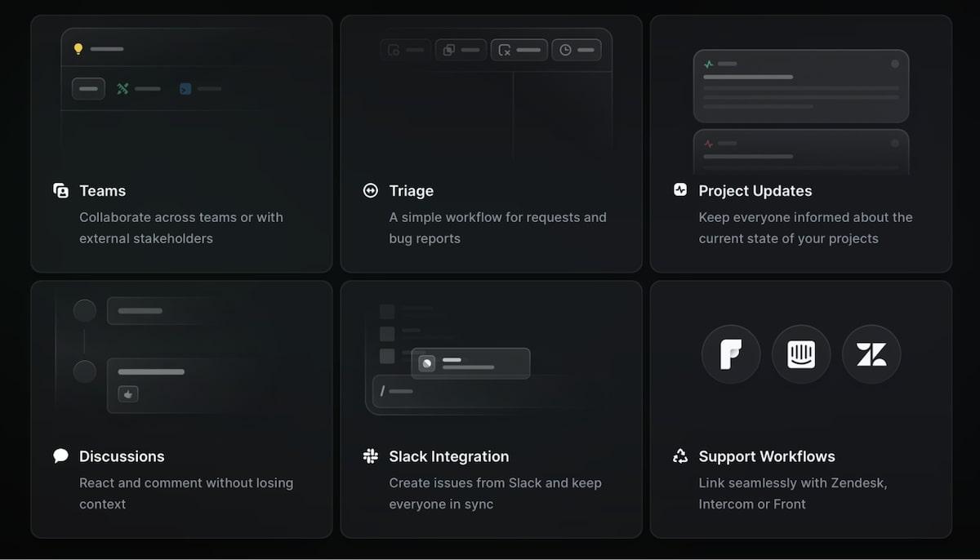Open the Teams feature heading
This screenshot has height=560, width=980.
click(102, 191)
